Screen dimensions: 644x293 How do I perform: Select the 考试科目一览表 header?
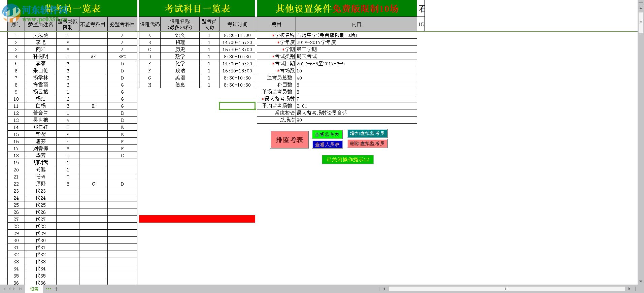[x=197, y=8]
